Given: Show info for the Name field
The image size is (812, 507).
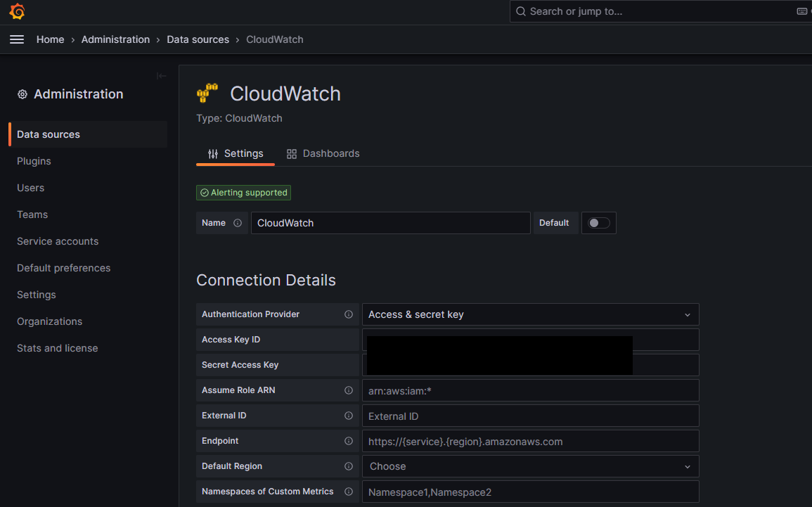Looking at the screenshot, I should [x=237, y=223].
